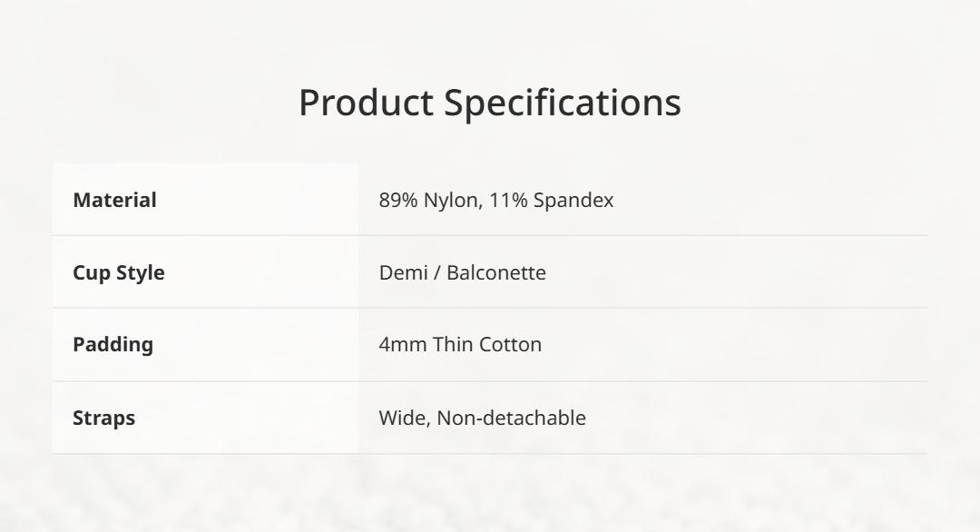Click the word Style in Cup Style label
Image resolution: width=980 pixels, height=532 pixels.
(x=139, y=272)
